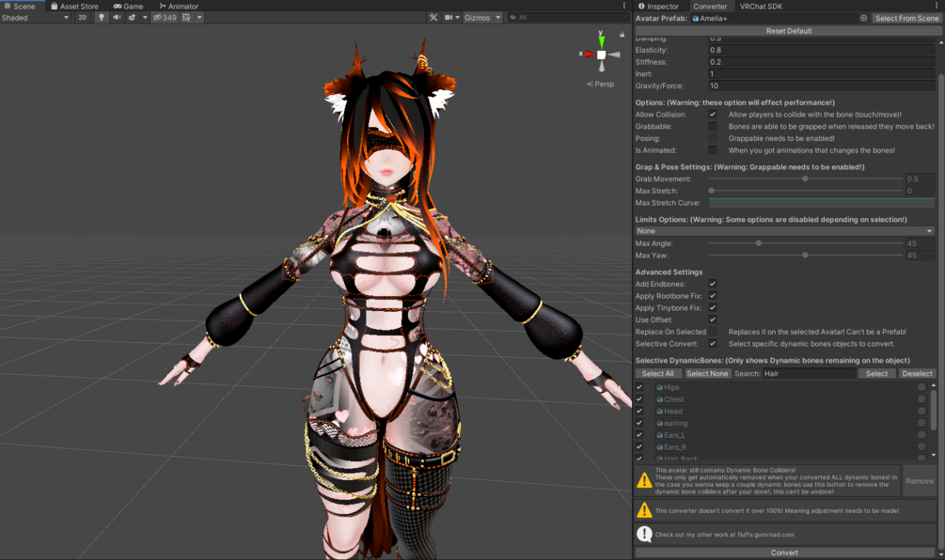
Task: Click Remove dynamic bone colliders button
Action: click(x=919, y=480)
